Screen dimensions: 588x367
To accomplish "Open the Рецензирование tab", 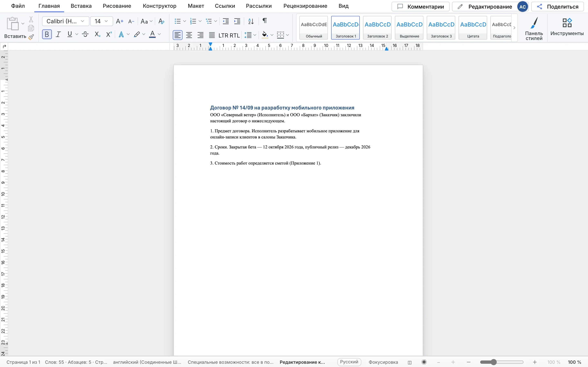I will pyautogui.click(x=305, y=6).
